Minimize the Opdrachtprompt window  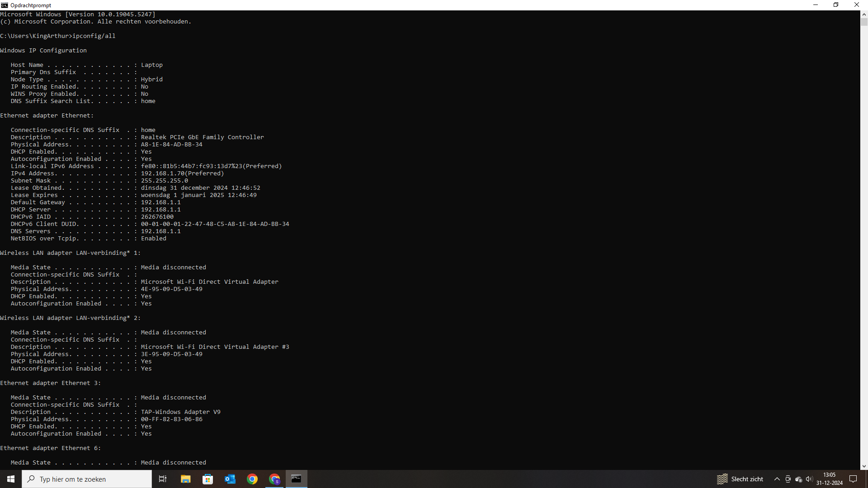coord(816,5)
